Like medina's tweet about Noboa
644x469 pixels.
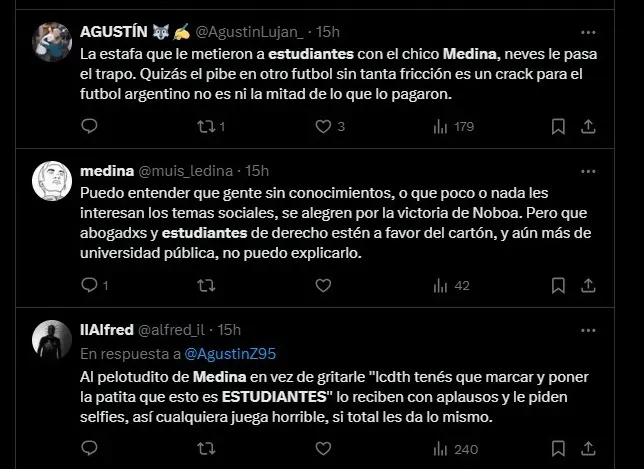pyautogui.click(x=323, y=286)
